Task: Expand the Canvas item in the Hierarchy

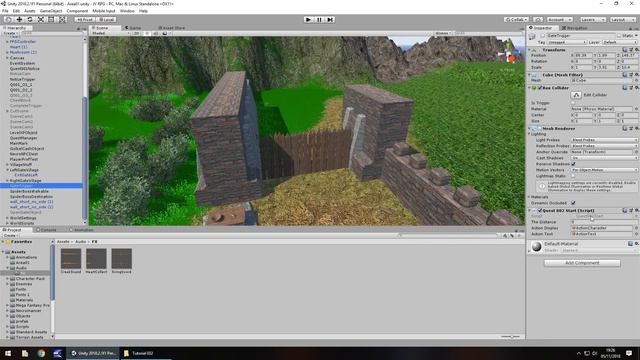Action: (x=7, y=58)
